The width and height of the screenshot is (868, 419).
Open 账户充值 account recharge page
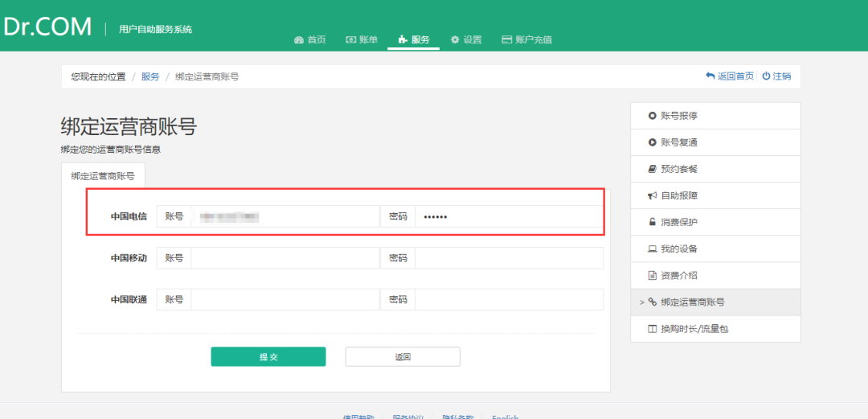(x=526, y=40)
